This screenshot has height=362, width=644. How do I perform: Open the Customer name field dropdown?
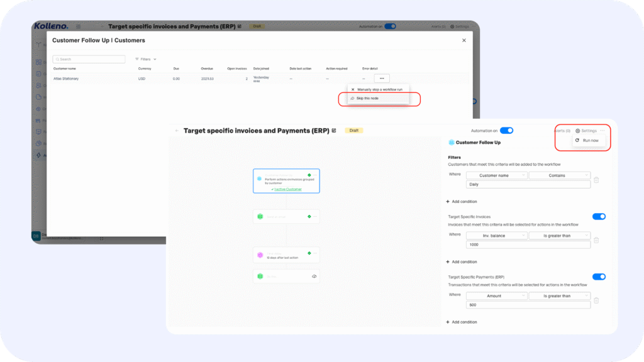(496, 175)
